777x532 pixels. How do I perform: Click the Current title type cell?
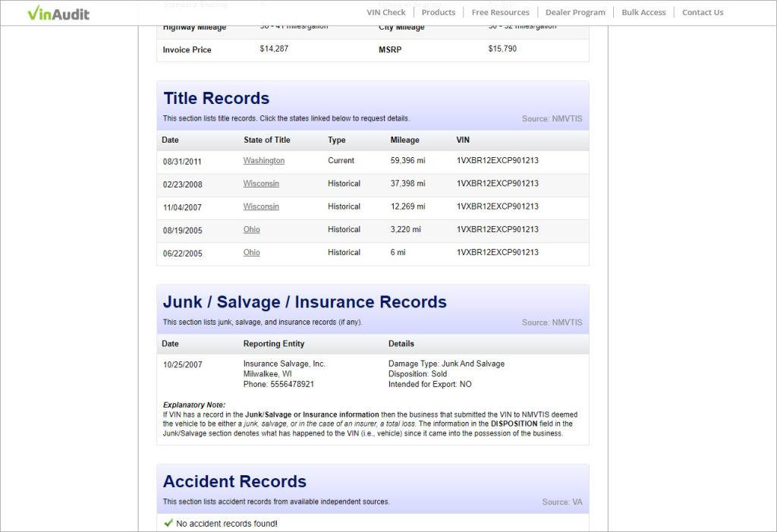click(x=341, y=161)
